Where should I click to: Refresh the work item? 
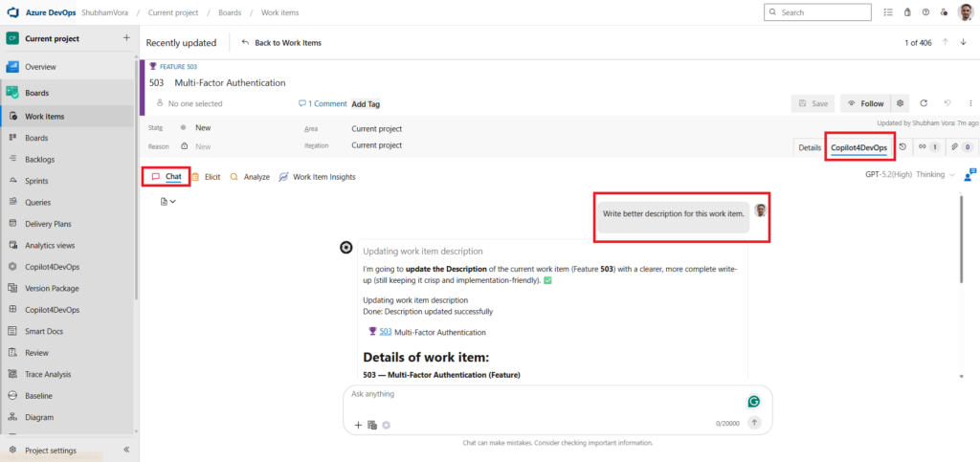[x=924, y=103]
